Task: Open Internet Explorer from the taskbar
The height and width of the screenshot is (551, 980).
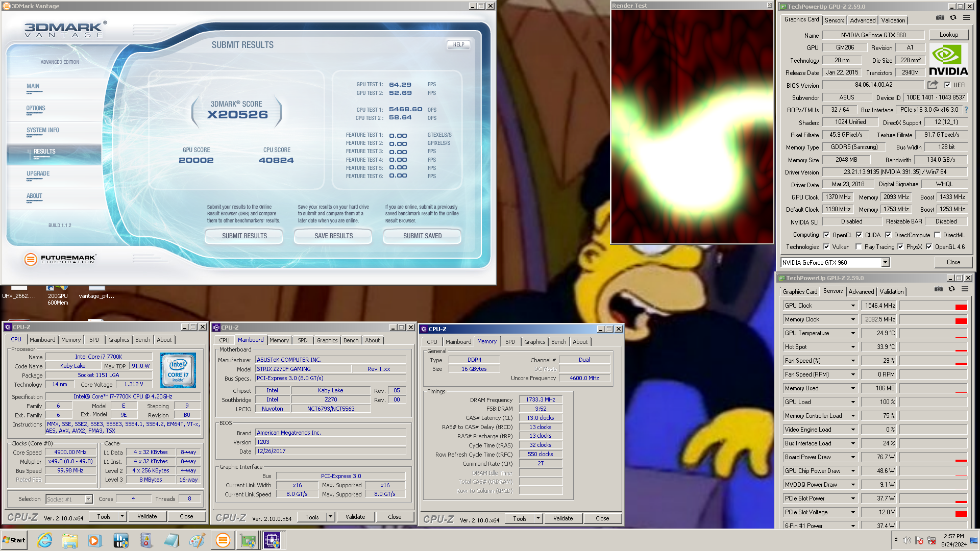Action: (x=45, y=540)
